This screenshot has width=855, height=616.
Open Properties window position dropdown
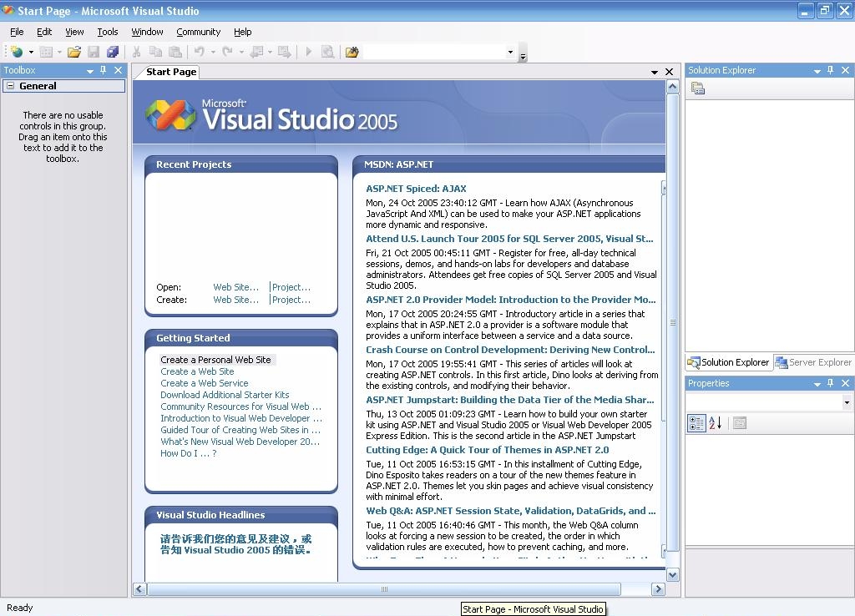[817, 384]
